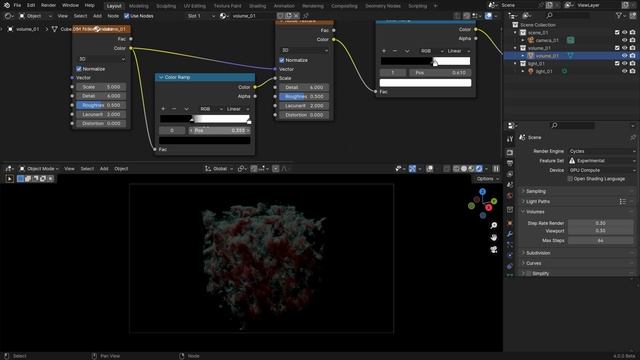Click the green Y axis on navigation gizmo
This screenshot has width=640, height=360.
tap(494, 201)
